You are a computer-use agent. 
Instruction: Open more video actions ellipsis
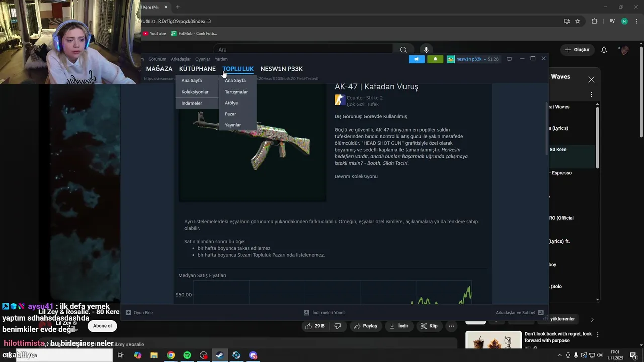(x=451, y=326)
